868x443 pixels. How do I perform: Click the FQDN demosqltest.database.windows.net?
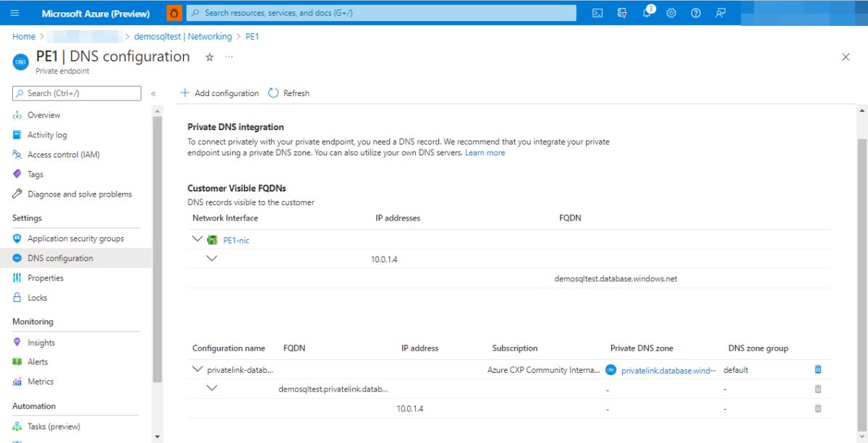pyautogui.click(x=616, y=278)
